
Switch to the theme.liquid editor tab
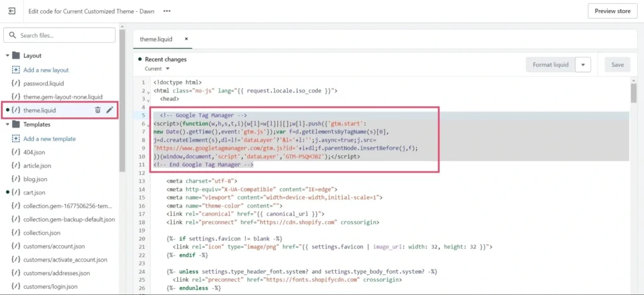[x=156, y=40]
